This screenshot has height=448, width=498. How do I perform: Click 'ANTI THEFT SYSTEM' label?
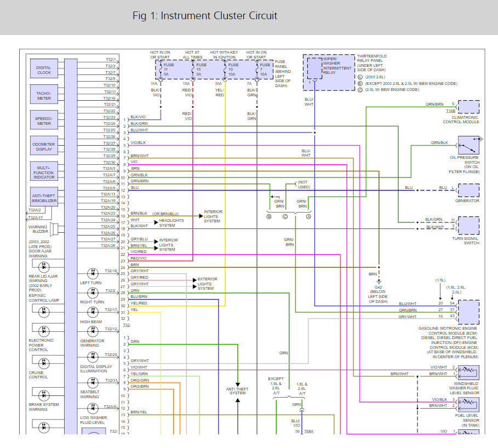pyautogui.click(x=237, y=391)
